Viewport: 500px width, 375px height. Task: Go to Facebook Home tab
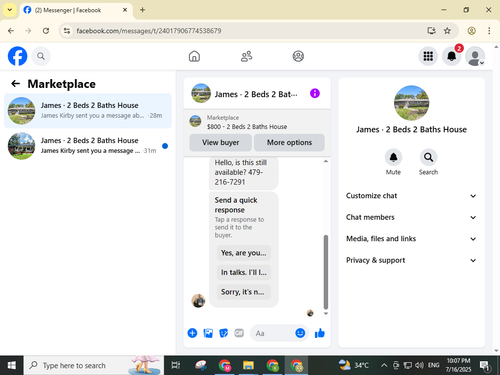point(194,56)
